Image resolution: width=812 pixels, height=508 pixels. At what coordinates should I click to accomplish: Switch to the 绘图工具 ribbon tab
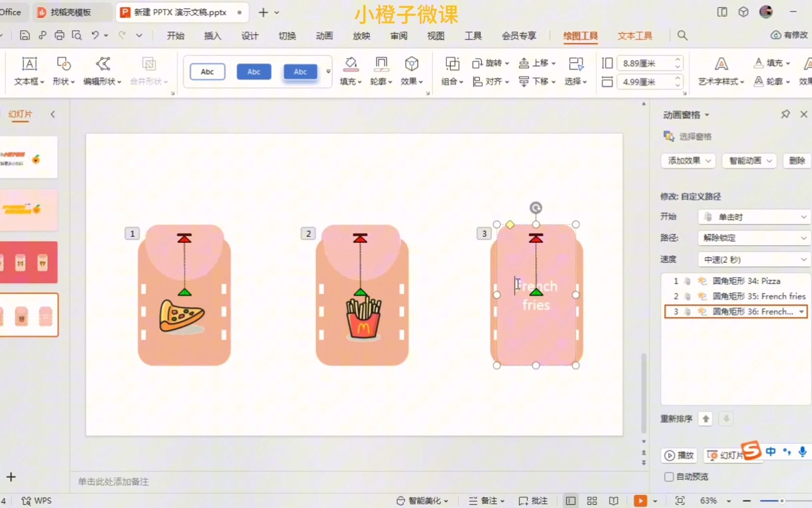click(x=580, y=35)
